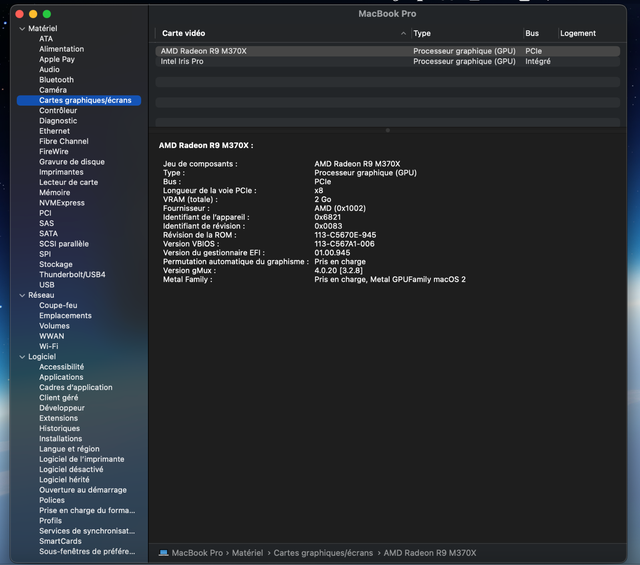Screen dimensions: 640x565
Task: Select Installations in sidebar
Action: pyautogui.click(x=61, y=438)
